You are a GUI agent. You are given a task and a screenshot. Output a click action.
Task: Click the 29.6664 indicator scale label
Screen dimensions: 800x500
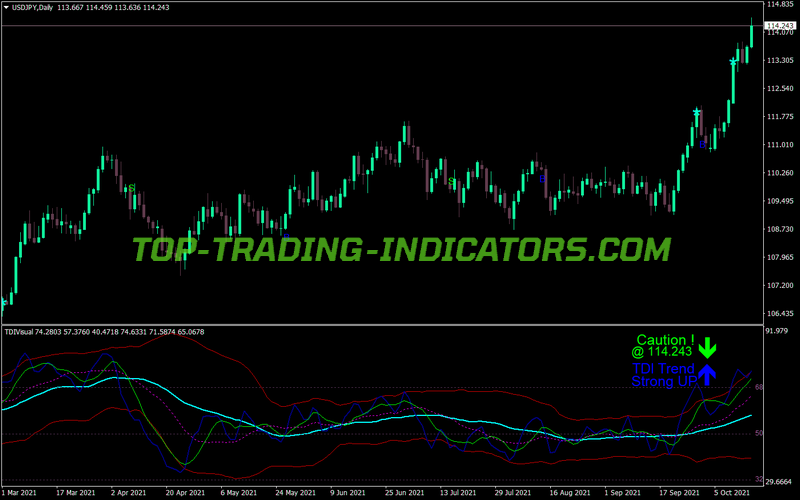pyautogui.click(x=780, y=482)
